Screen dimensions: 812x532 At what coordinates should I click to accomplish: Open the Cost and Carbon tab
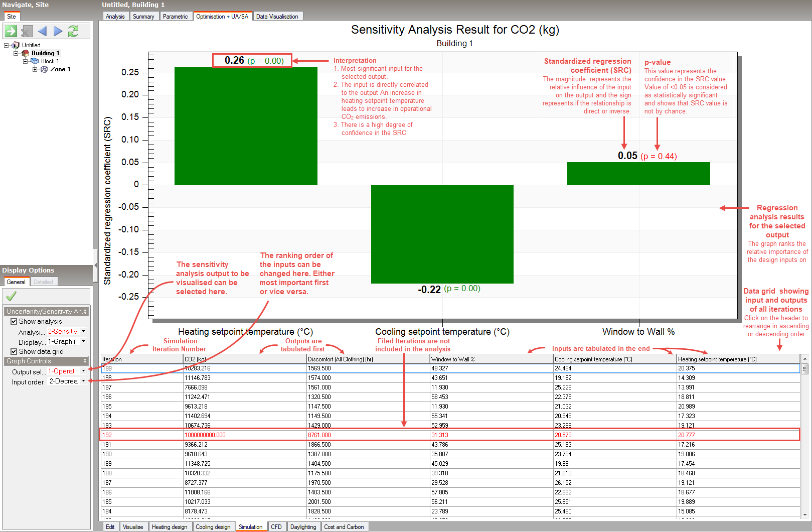coord(344,527)
